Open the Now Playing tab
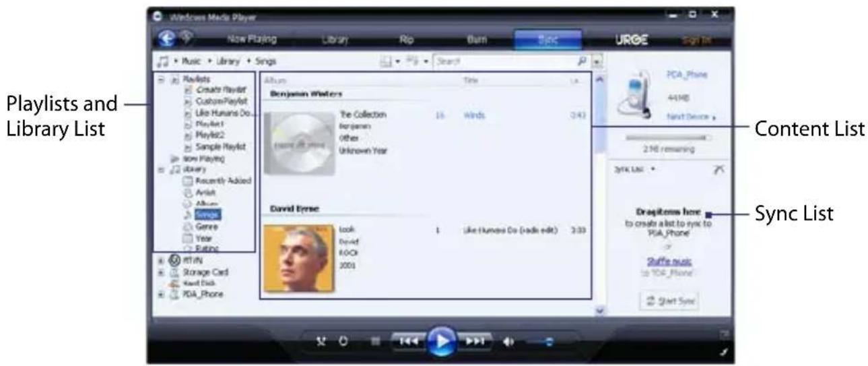The height and width of the screenshot is (366, 868). (252, 40)
